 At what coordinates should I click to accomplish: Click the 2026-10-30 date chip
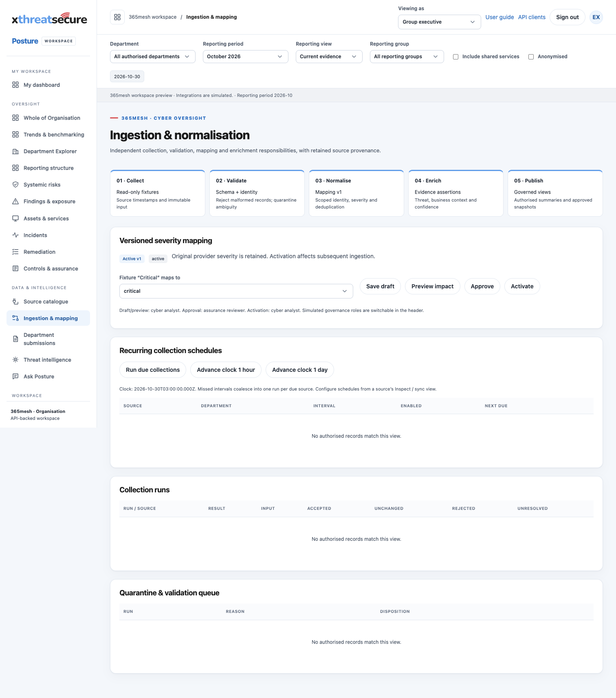127,77
